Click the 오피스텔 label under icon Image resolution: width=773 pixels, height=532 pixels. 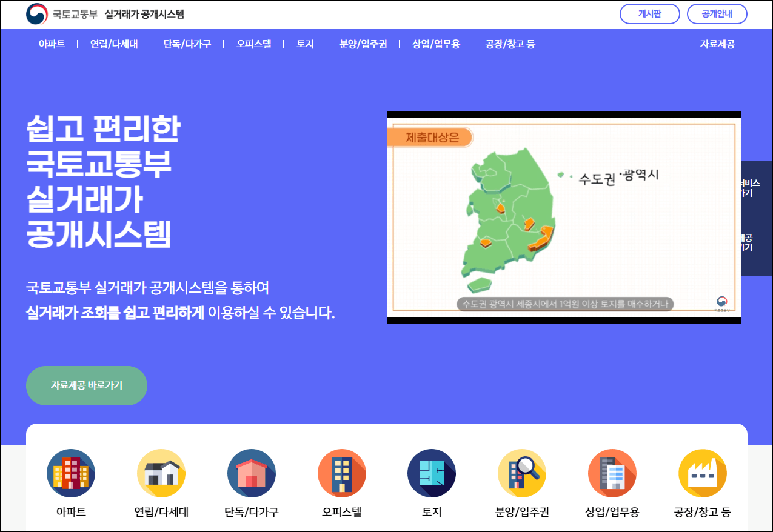342,512
